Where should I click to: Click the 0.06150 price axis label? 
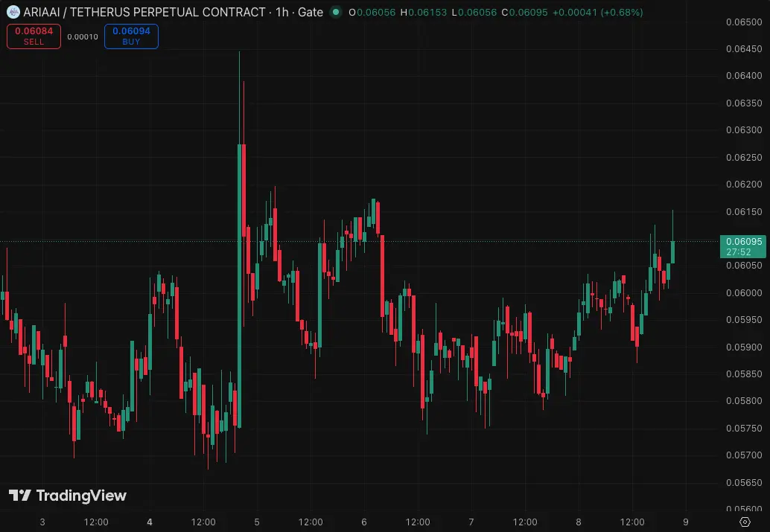(744, 212)
